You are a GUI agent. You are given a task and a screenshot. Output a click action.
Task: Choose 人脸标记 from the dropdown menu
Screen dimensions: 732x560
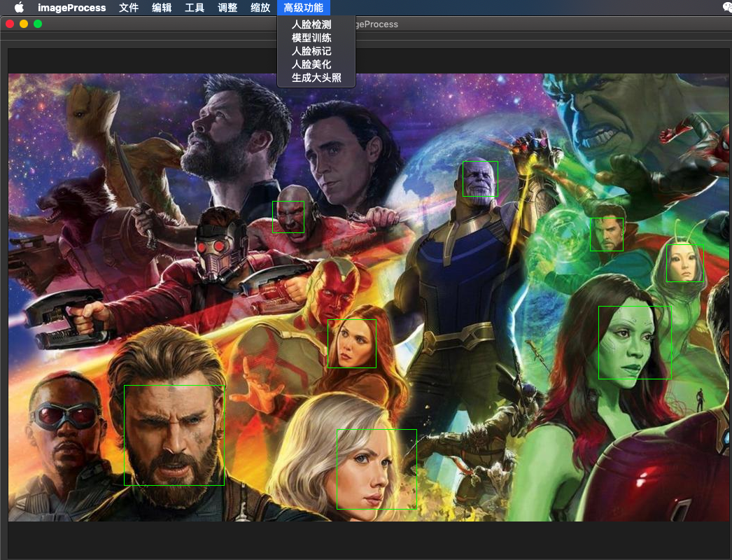(x=311, y=51)
